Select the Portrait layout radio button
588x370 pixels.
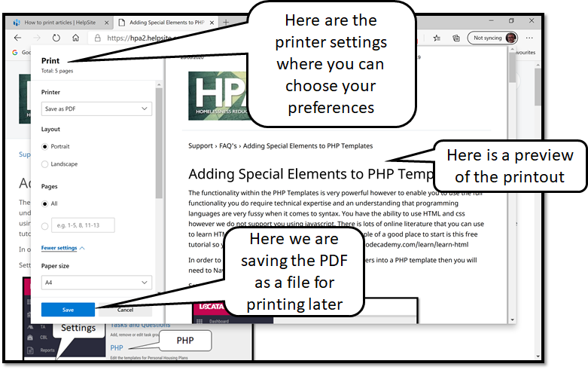(44, 146)
